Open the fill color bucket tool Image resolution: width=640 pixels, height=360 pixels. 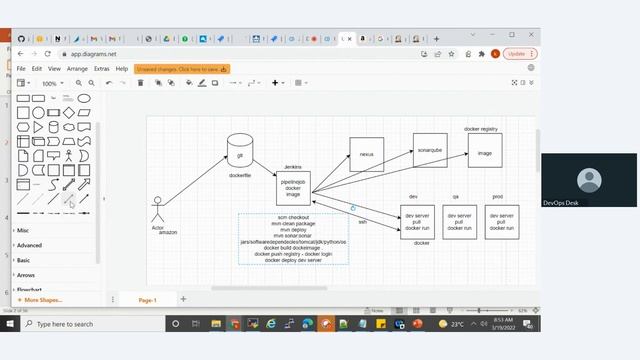click(x=189, y=83)
